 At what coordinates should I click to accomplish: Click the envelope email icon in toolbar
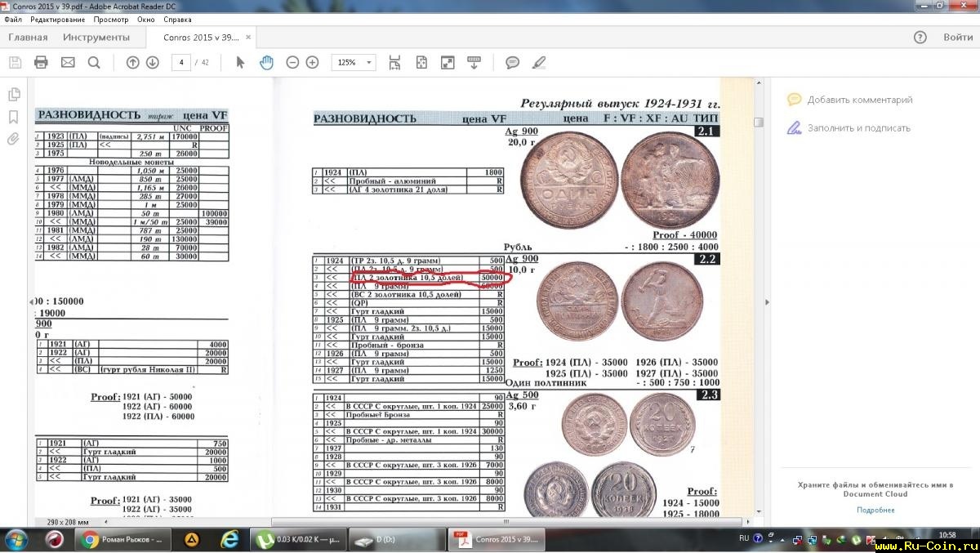(68, 63)
